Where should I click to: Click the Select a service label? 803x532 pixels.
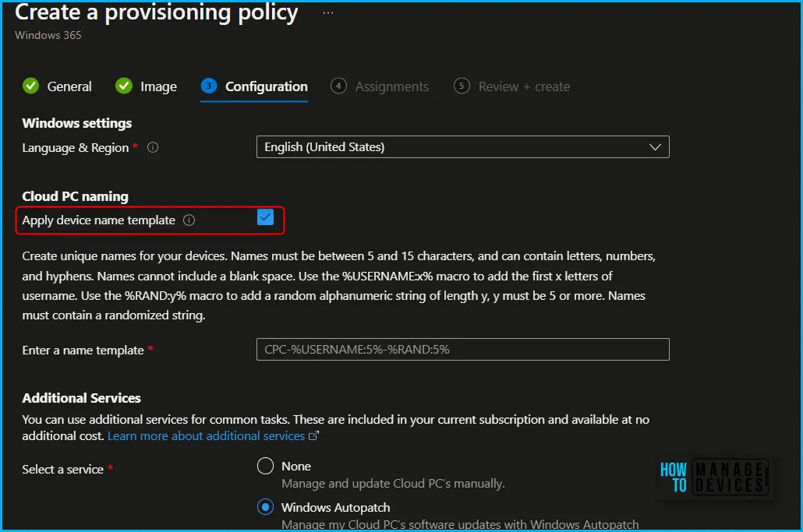[62, 470]
